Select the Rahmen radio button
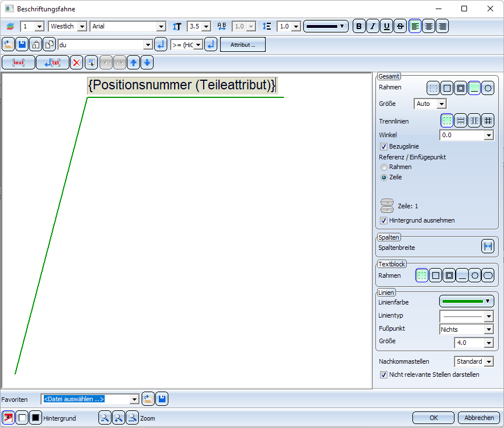The width and height of the screenshot is (504, 428). coord(384,167)
